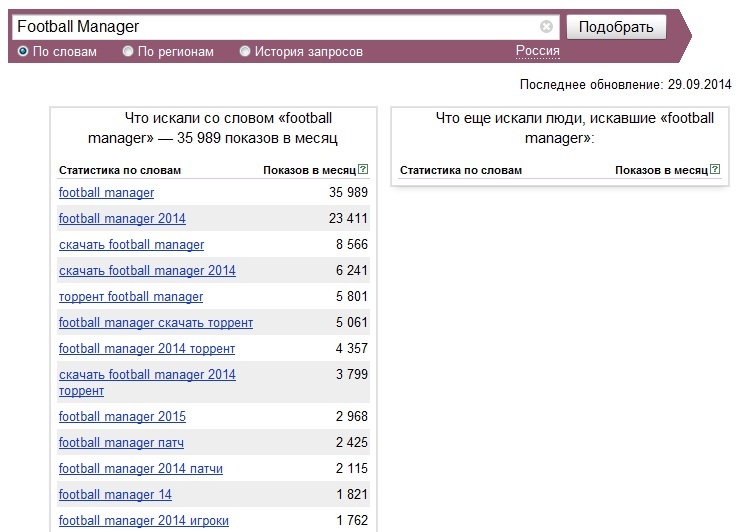Click the value '3 799' in the table
Viewport: 738px width, 532px height.
tap(352, 374)
